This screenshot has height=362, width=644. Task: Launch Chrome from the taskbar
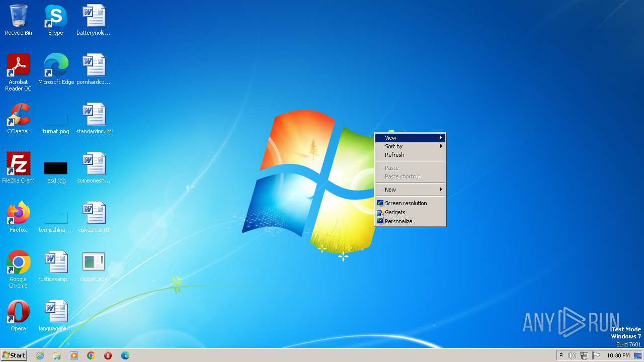[x=91, y=355]
